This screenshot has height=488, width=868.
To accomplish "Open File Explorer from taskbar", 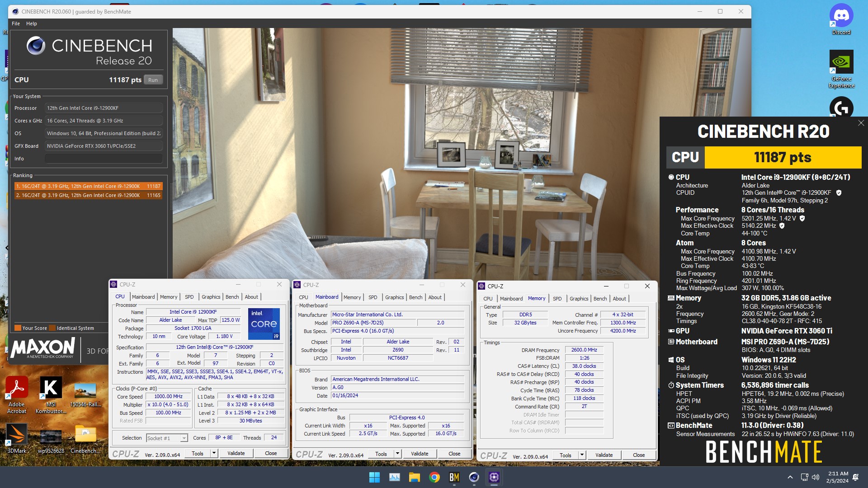I will pos(415,477).
